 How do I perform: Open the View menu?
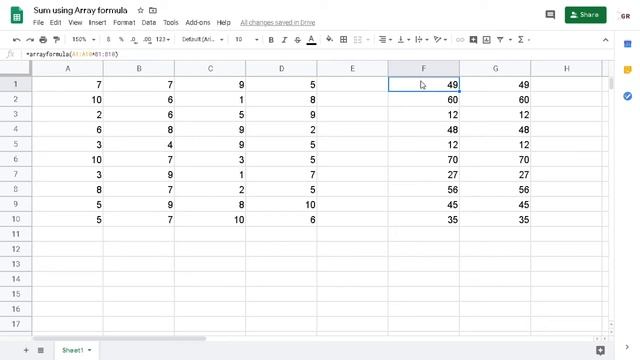point(75,22)
